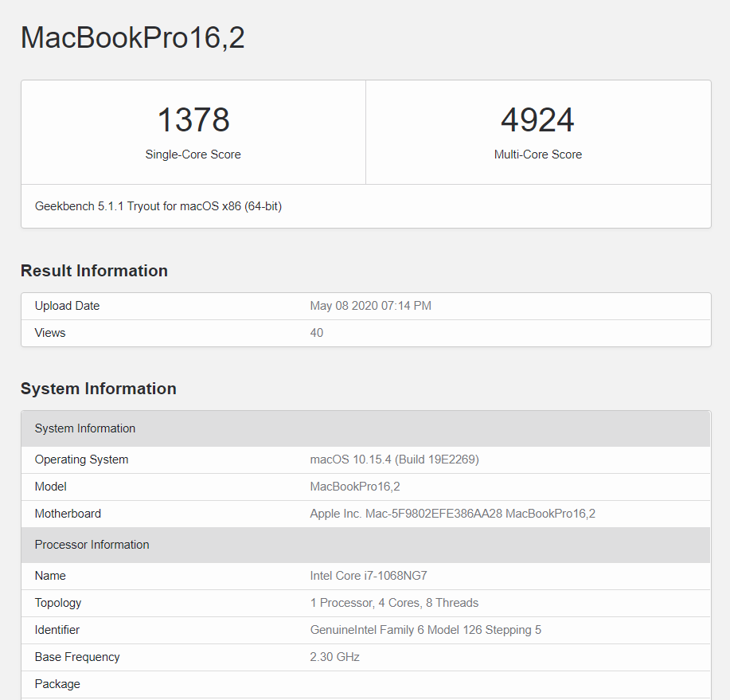Viewport: 730px width, 700px height.
Task: Select the GenuineIntel Identifier value
Action: (425, 629)
